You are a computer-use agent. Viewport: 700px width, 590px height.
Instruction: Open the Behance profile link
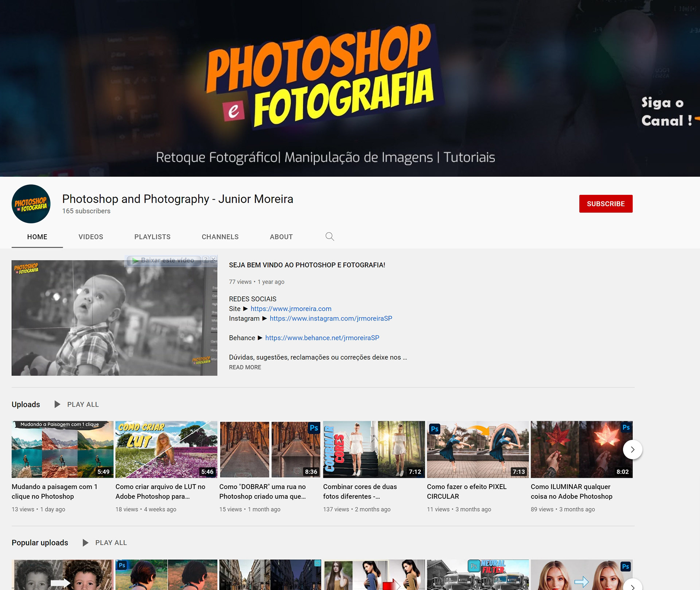tap(322, 338)
